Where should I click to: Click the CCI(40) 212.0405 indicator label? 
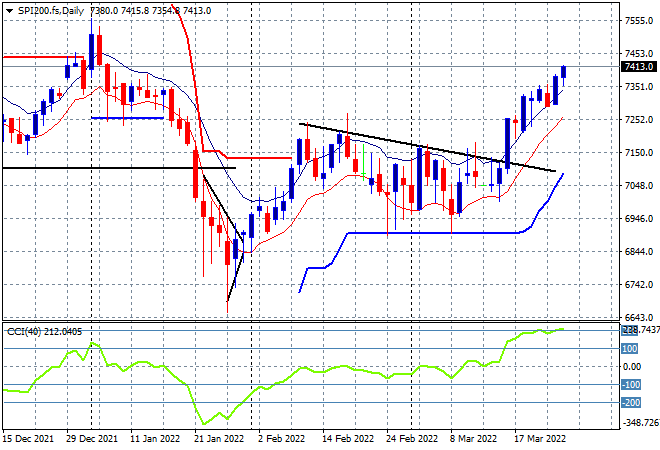click(x=44, y=332)
